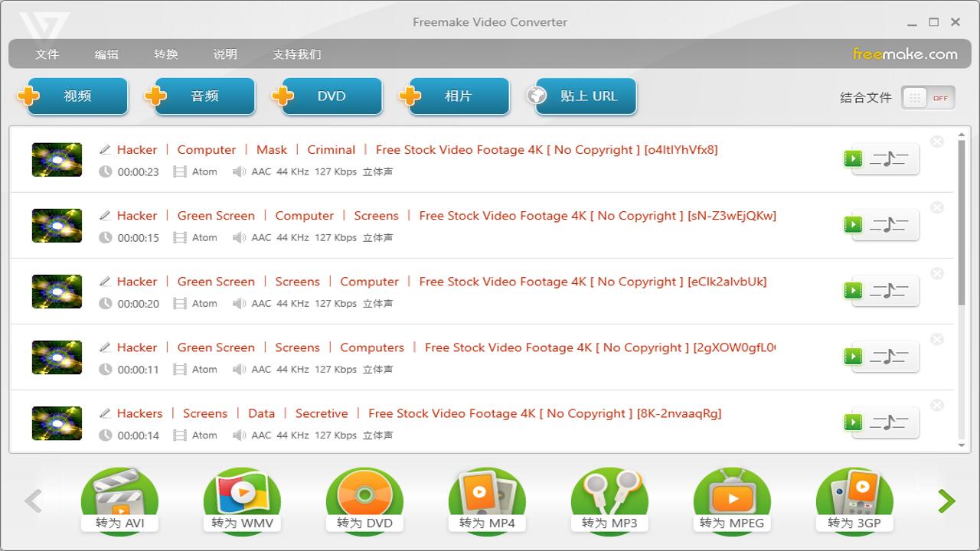Screen dimensions: 980x551
Task: Remove video eCIk2aIvbUk from list
Action: tap(937, 273)
